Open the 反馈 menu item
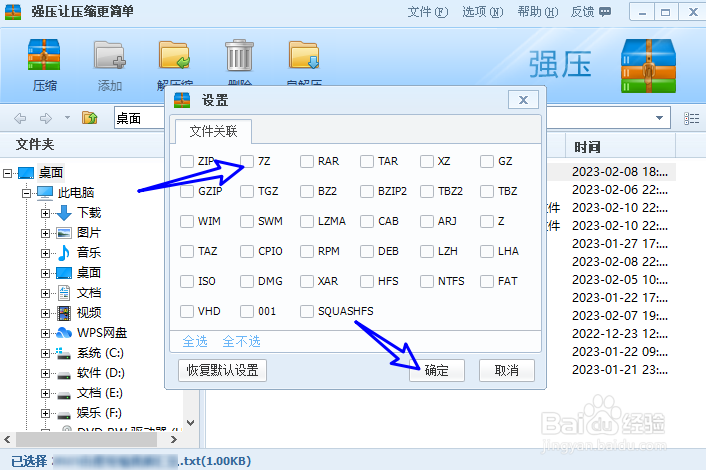 (x=591, y=12)
